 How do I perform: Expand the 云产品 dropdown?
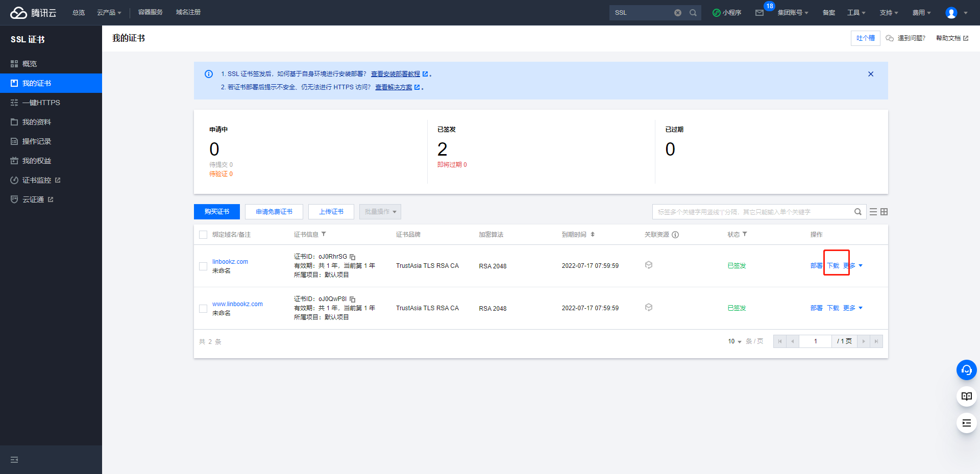point(109,13)
